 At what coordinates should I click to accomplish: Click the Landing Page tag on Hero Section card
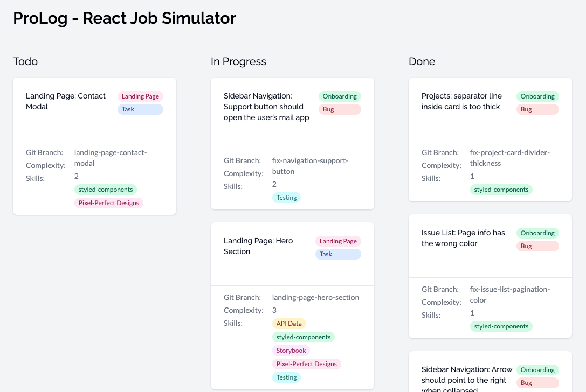coord(338,241)
